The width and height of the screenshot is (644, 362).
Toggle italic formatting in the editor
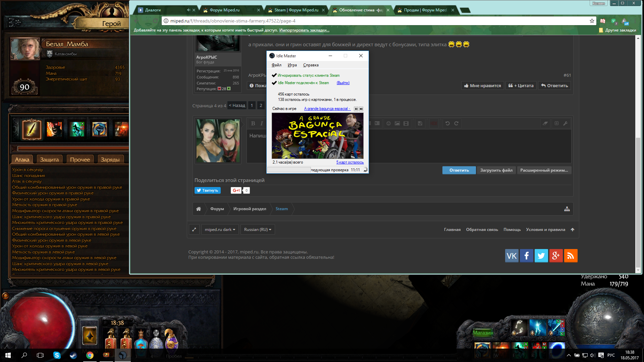tap(262, 123)
